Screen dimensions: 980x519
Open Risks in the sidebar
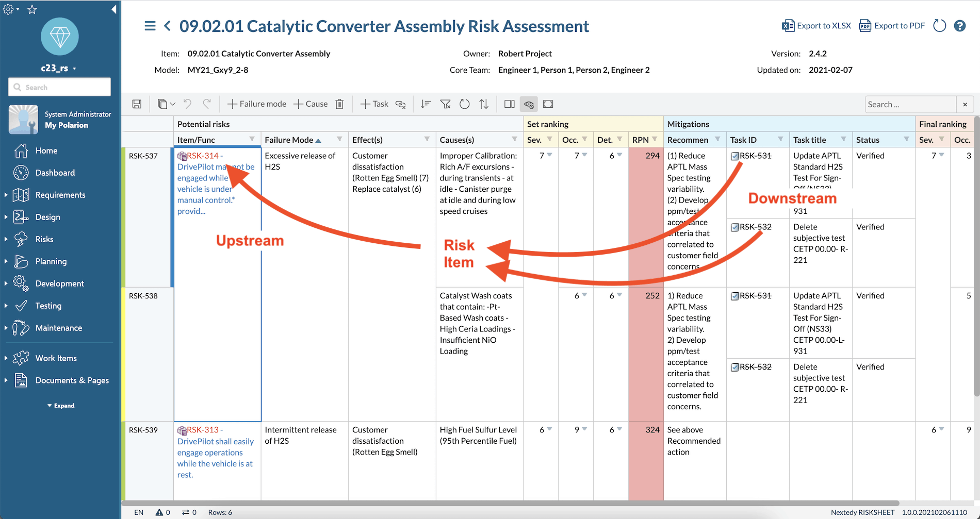pos(44,239)
